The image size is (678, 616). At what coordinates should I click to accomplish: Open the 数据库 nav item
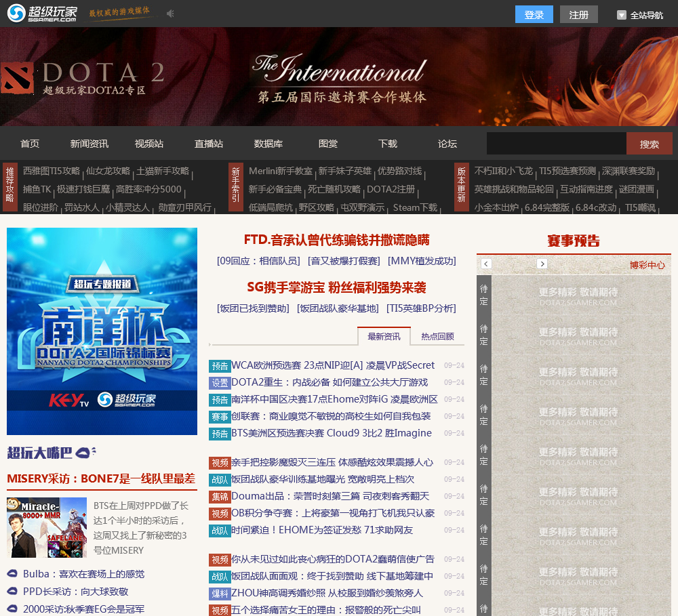pos(268,144)
